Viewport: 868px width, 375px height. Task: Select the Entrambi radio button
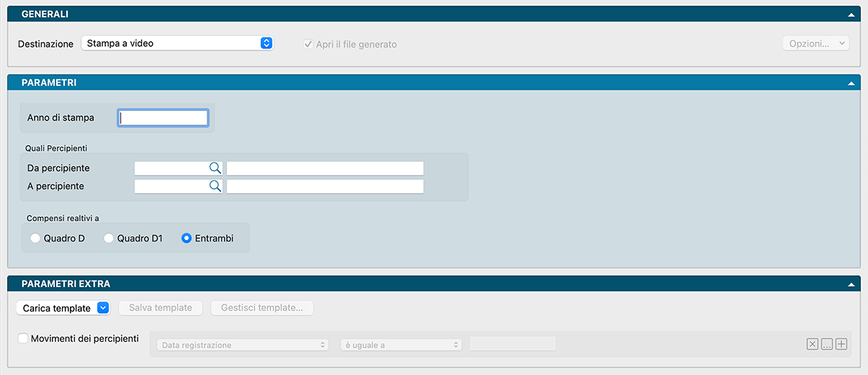click(x=187, y=238)
